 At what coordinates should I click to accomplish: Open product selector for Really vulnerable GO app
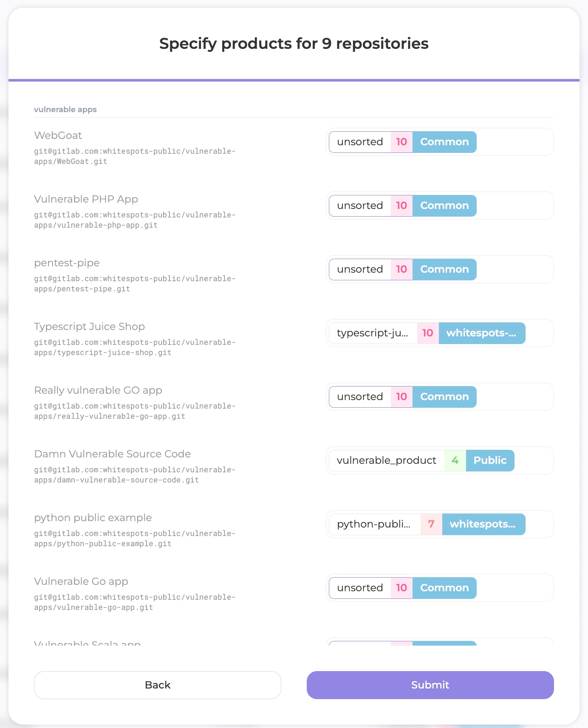(x=439, y=397)
